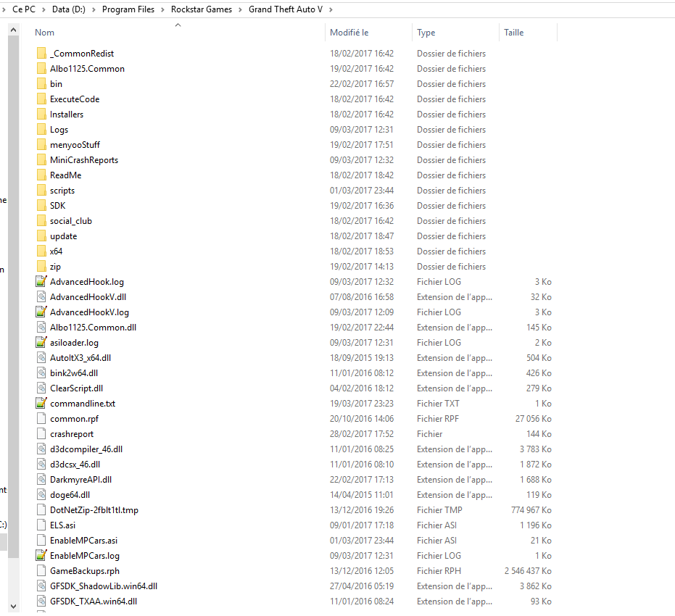Click the 27 056 Ko size value
This screenshot has height=616, width=675.
pos(534,419)
